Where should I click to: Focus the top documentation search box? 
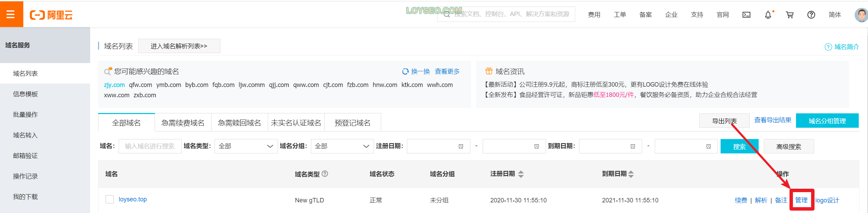tap(506, 14)
